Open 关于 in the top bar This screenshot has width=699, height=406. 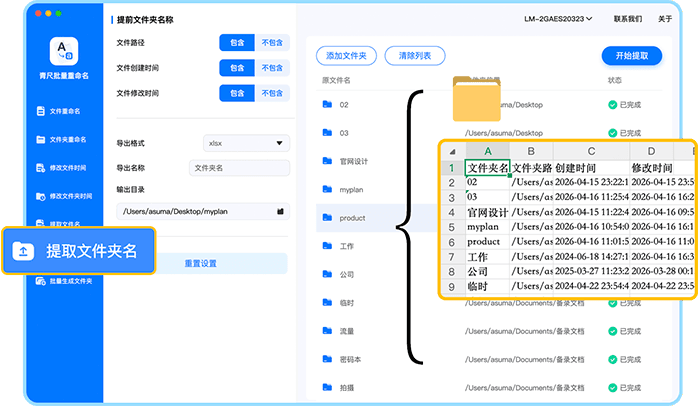665,19
